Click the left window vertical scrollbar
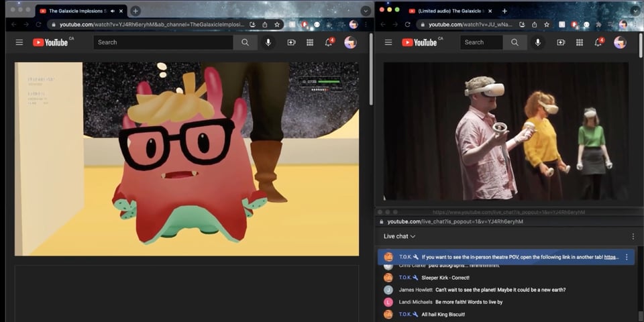Screen dimensions: 644x322 coord(371,69)
